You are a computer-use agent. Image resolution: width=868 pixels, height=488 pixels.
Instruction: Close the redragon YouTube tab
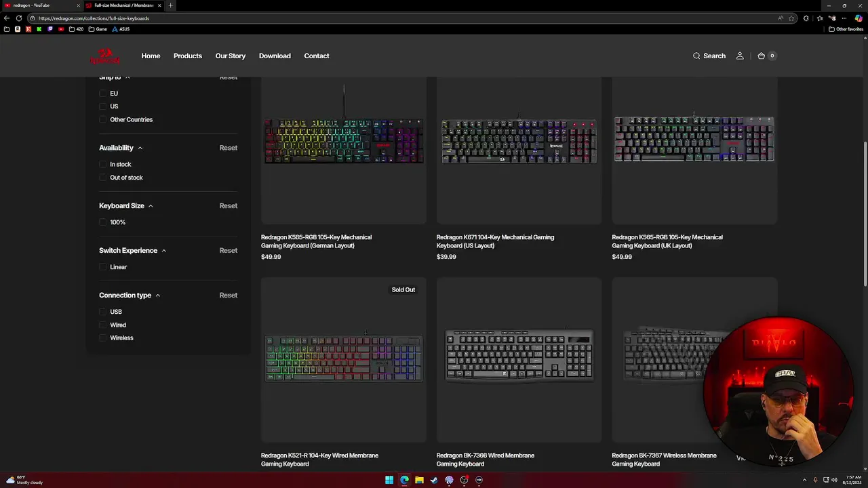click(x=78, y=5)
